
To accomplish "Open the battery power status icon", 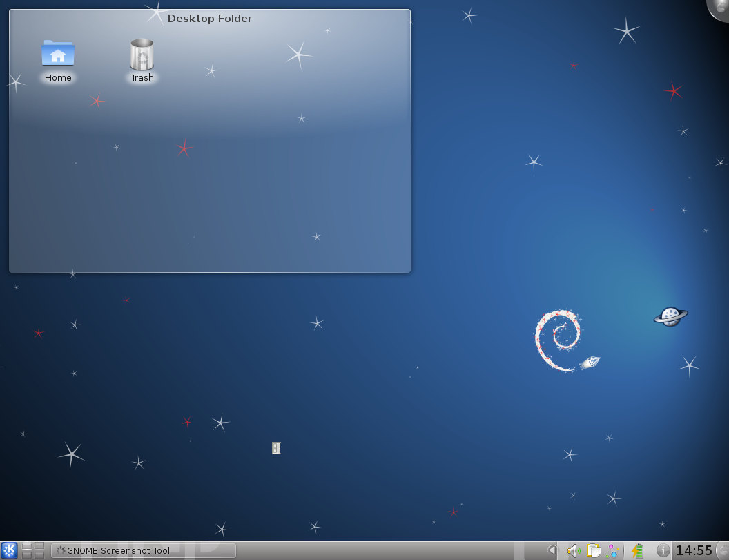I will [x=637, y=550].
